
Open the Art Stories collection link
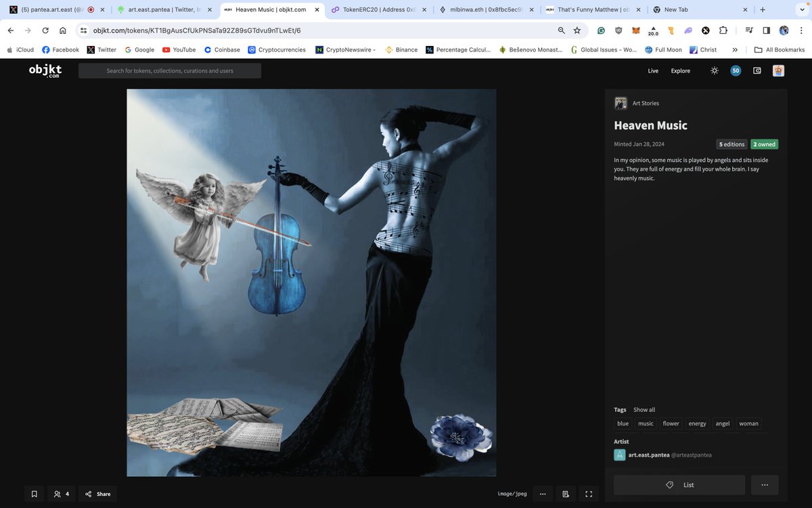(646, 103)
